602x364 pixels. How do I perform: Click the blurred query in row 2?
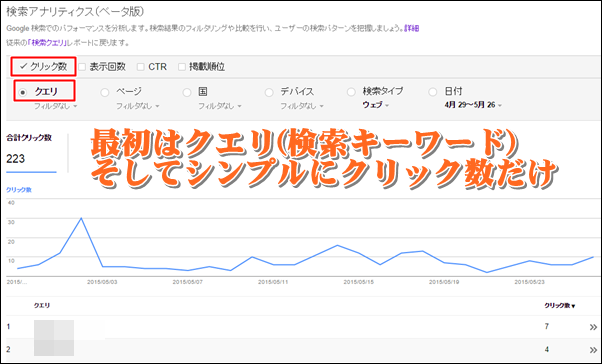[54, 347]
